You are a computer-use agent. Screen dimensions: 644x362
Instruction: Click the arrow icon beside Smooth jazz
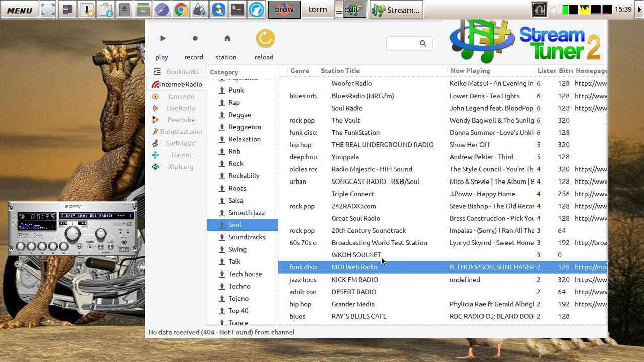click(x=222, y=213)
